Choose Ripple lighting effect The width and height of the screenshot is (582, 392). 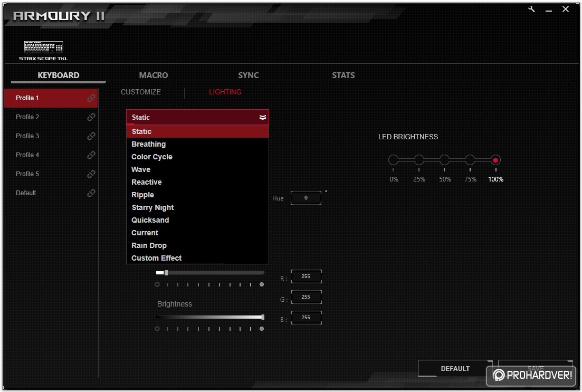coord(197,195)
